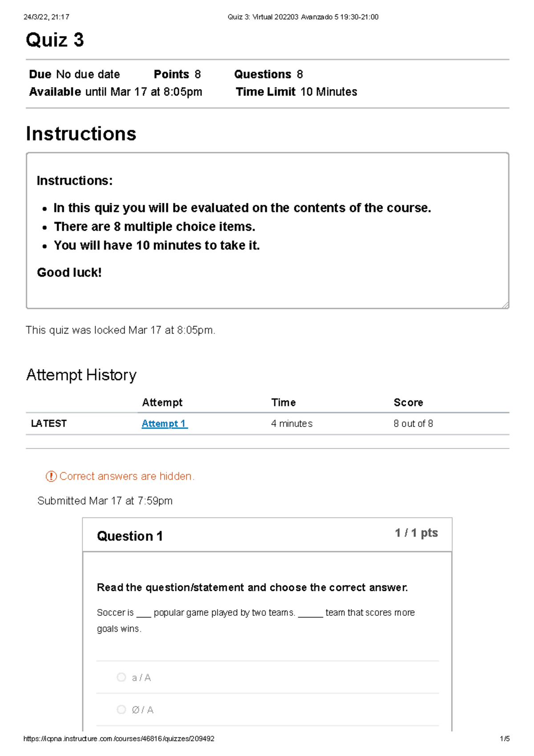
Task: Click the 'Time Limit 10 Minutes' text
Action: coord(296,92)
